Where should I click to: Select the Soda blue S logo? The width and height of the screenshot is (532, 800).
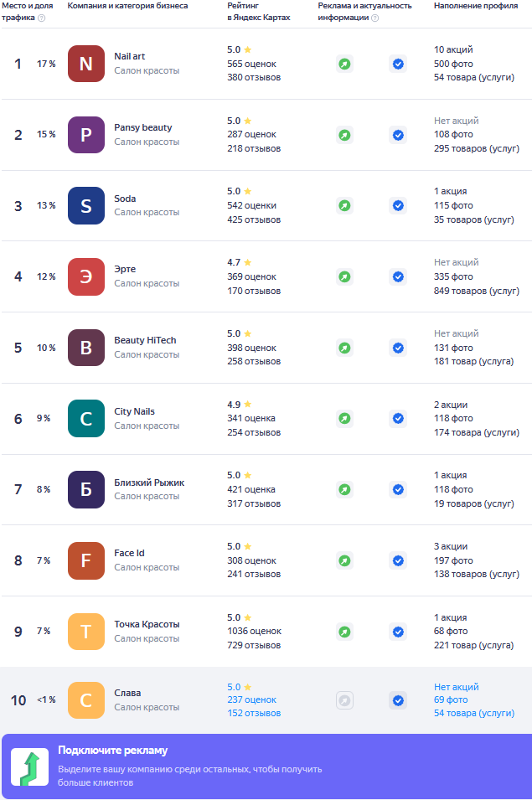86,205
